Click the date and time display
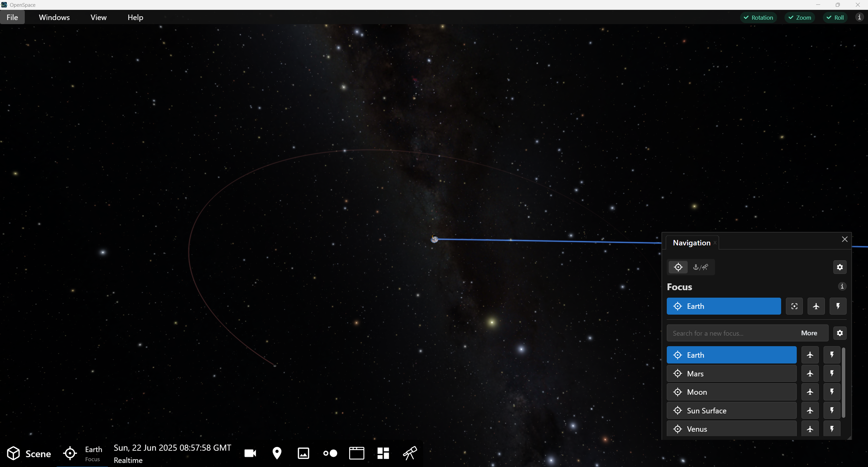Viewport: 868px width, 467px height. (x=172, y=448)
